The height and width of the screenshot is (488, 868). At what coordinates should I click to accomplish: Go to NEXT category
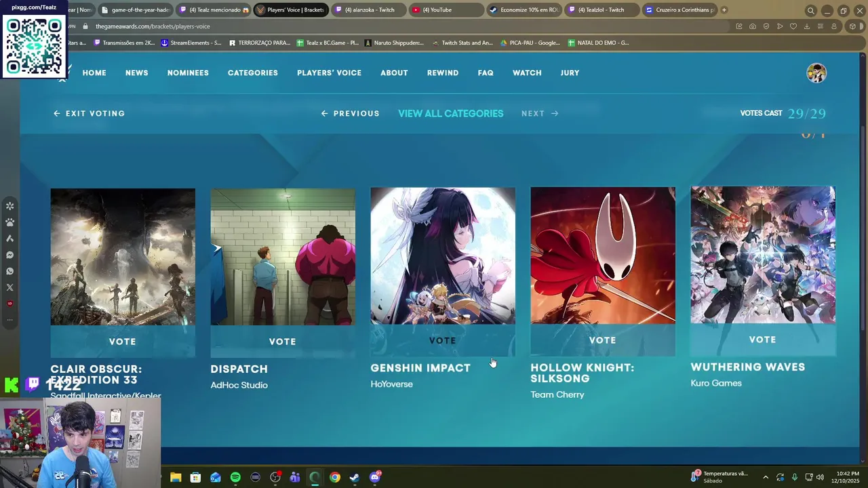[x=540, y=113]
